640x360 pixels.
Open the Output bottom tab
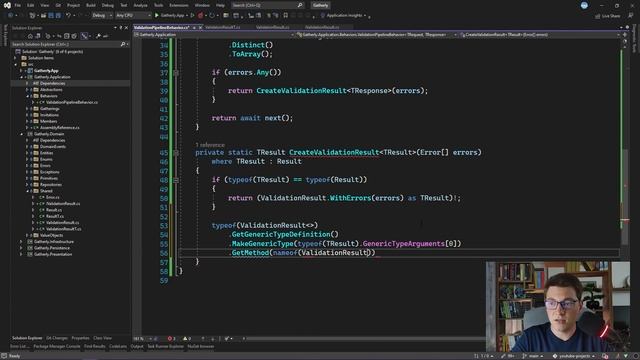tap(137, 347)
